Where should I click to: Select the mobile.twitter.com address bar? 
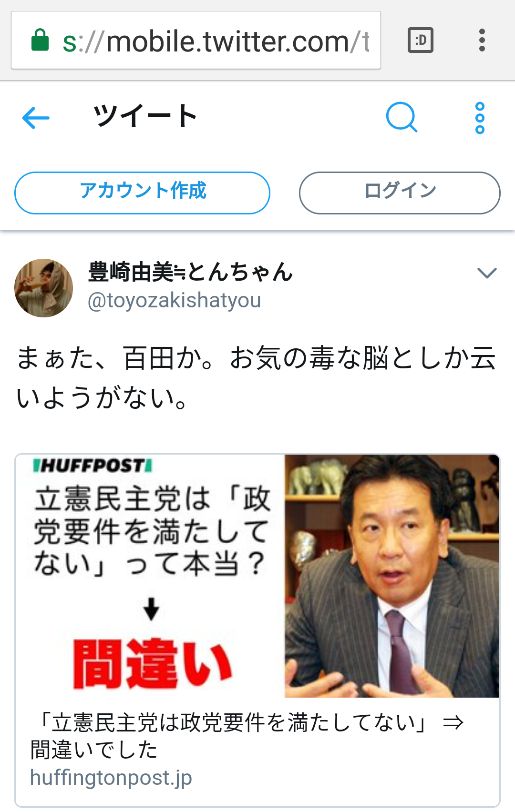coord(196,40)
